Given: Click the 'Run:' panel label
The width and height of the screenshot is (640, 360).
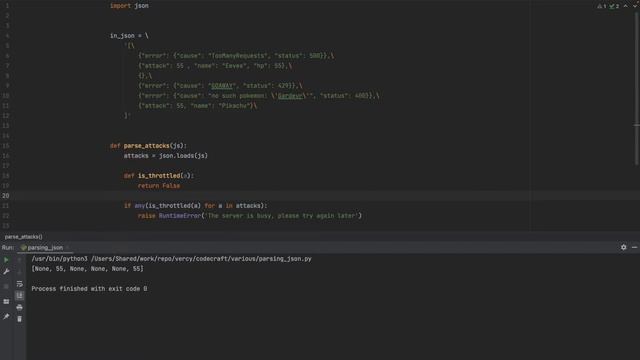Looking at the screenshot, I should click(8, 248).
